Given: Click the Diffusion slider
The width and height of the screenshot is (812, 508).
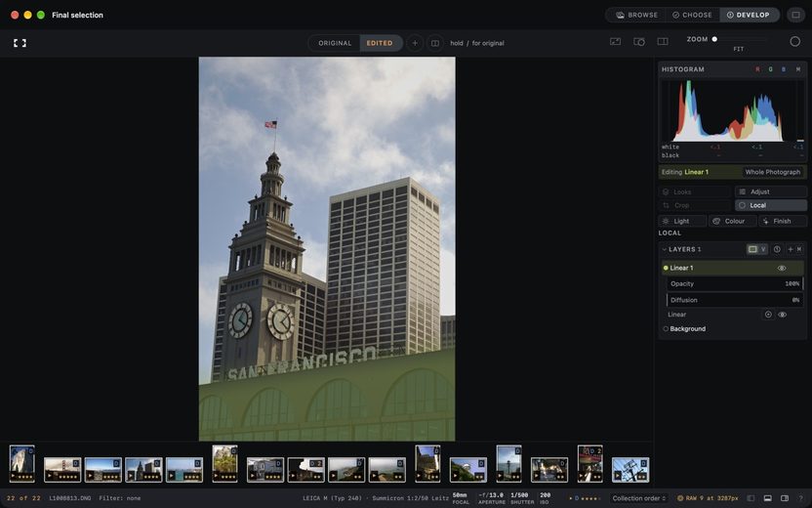Looking at the screenshot, I should [734, 300].
